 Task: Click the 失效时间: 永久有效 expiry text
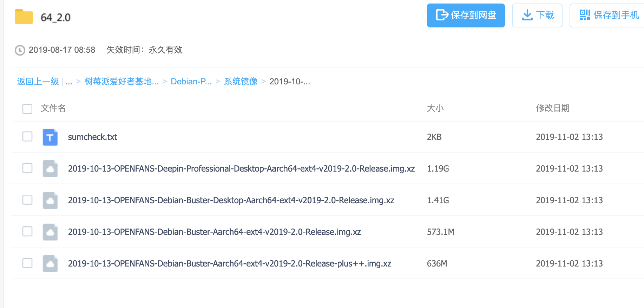point(144,50)
